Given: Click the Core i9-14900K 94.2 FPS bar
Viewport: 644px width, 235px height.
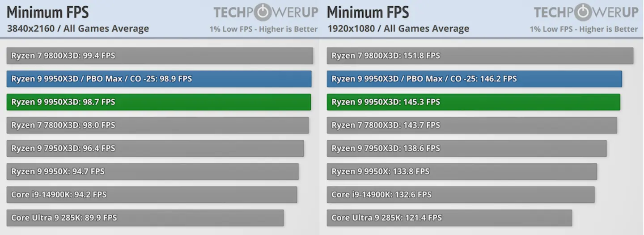Looking at the screenshot, I should click(152, 195).
